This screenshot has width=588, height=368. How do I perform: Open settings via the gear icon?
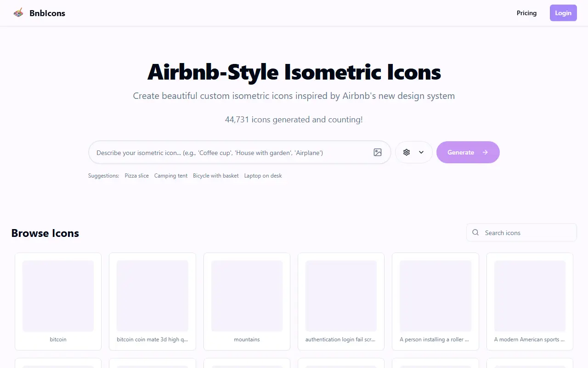pyautogui.click(x=407, y=152)
